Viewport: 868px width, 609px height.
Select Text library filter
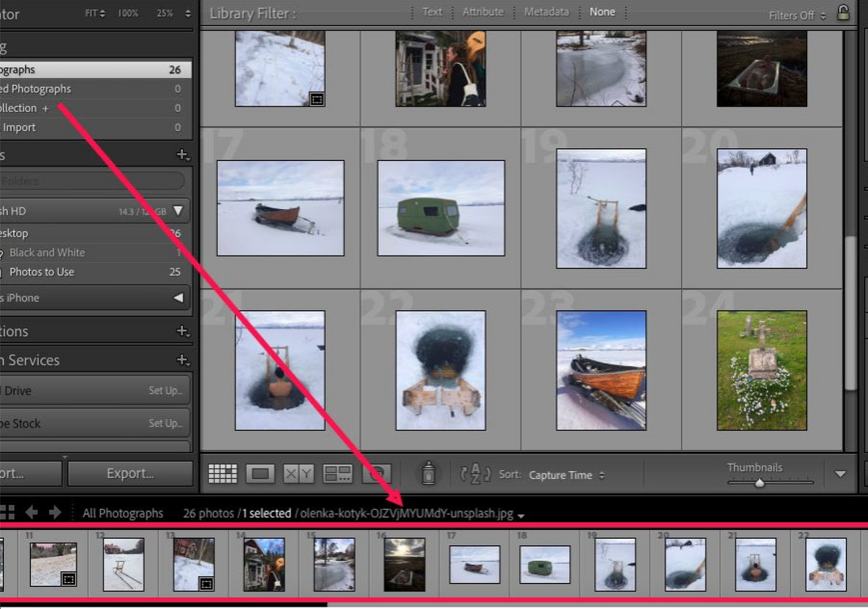(x=432, y=12)
